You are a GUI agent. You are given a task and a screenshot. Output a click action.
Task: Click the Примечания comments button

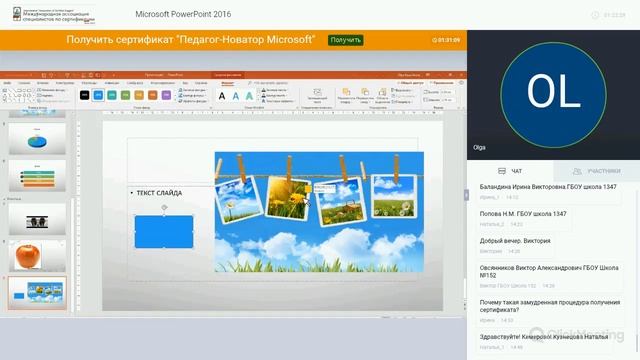tap(442, 83)
